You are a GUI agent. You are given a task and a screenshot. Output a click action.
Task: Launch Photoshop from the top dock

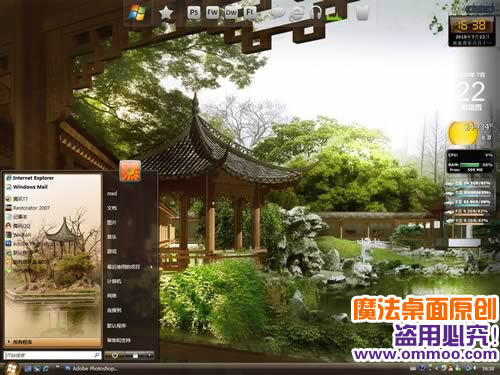(x=194, y=13)
